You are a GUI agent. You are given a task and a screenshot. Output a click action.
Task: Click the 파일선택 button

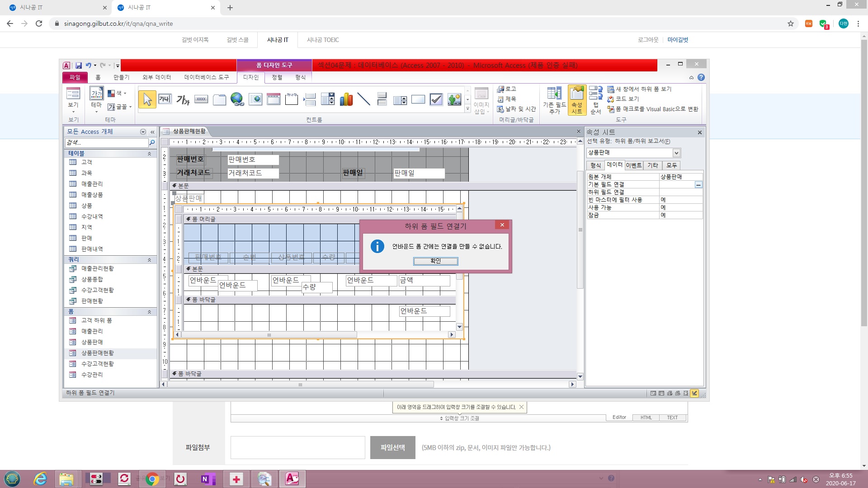(392, 447)
